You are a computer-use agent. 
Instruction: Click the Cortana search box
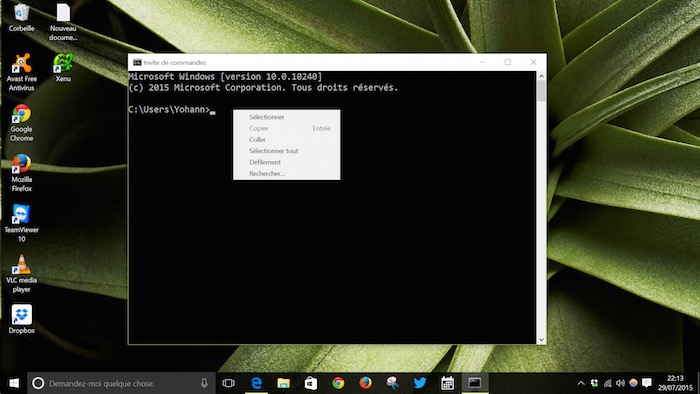[x=121, y=383]
